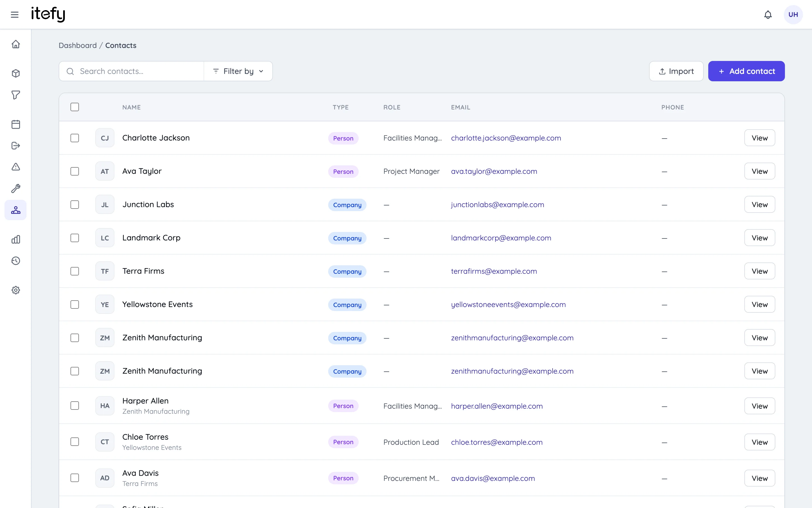
Task: Open the notifications bell
Action: 768,14
